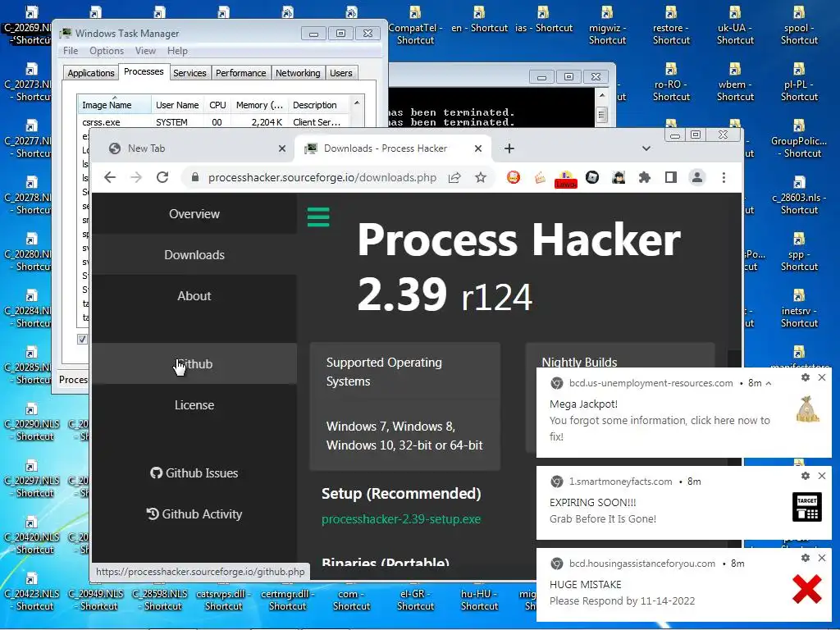Screen dimensions: 840x630
Task: Open the puzzle-piece Extensions menu
Action: 645,177
